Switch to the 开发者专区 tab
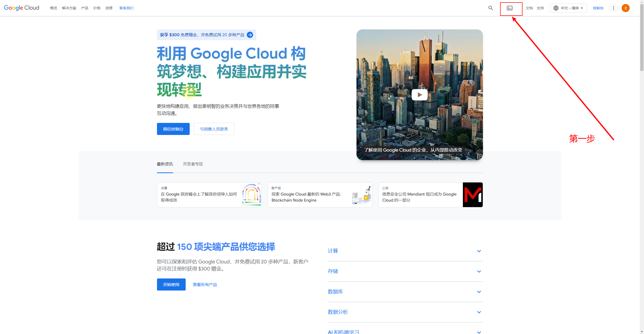 click(193, 164)
